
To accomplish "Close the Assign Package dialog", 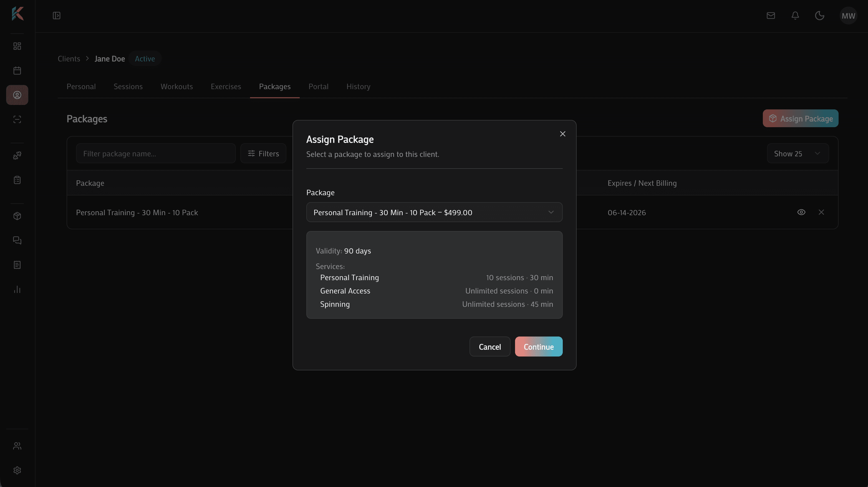I will pyautogui.click(x=562, y=134).
